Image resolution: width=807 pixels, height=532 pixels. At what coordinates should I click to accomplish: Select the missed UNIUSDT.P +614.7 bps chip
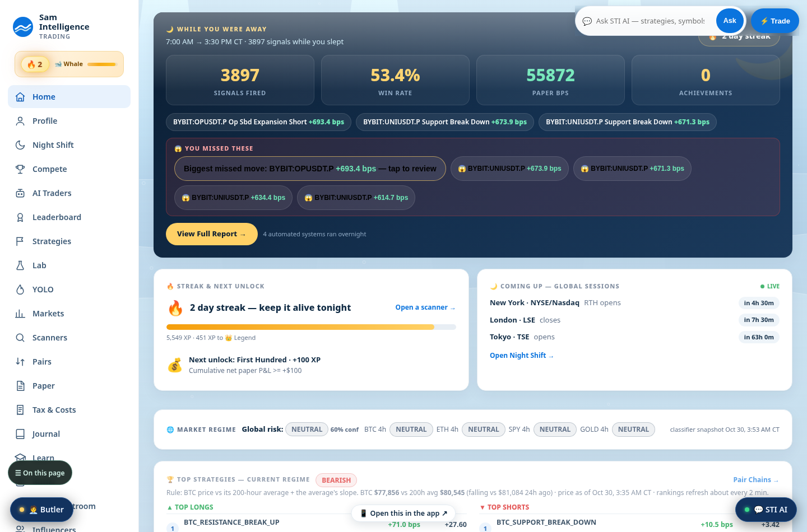356,198
